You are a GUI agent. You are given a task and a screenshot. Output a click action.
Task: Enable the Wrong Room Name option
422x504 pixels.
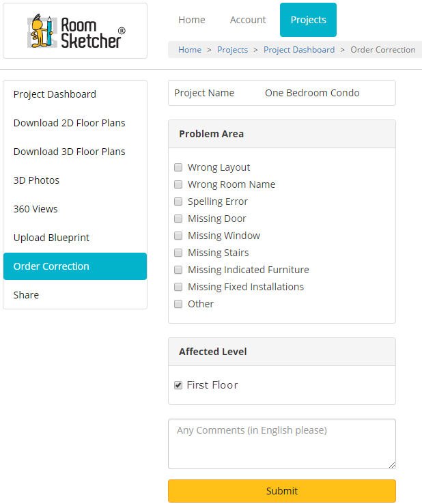click(178, 184)
